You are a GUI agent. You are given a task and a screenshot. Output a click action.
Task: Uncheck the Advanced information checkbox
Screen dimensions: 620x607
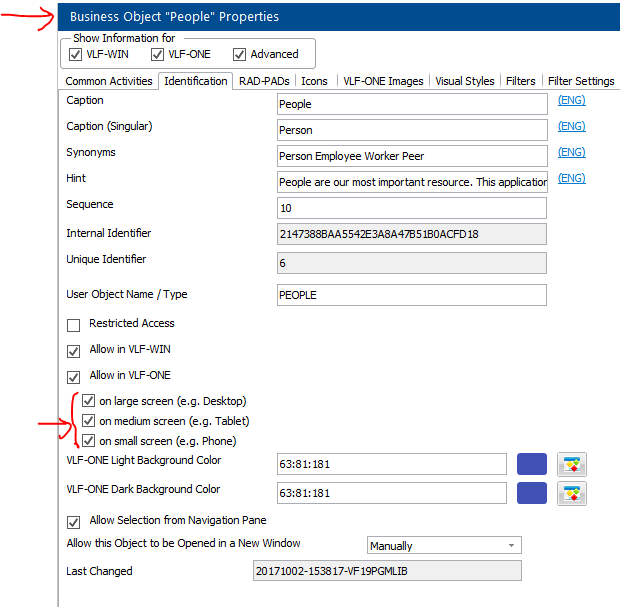pyautogui.click(x=239, y=54)
